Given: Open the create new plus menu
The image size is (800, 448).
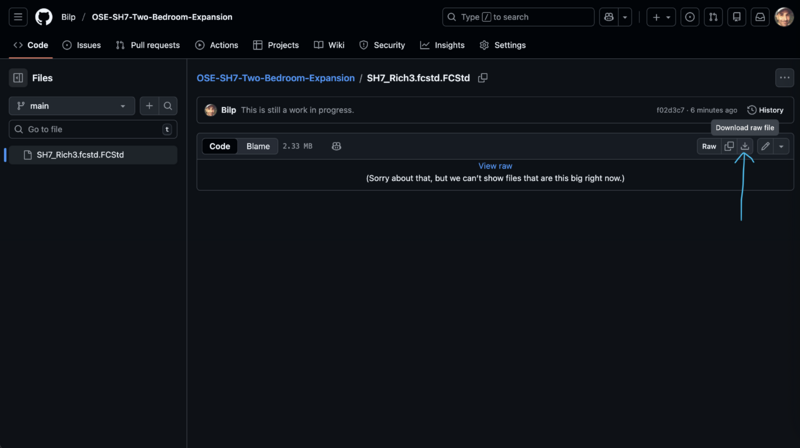Looking at the screenshot, I should coord(661,17).
